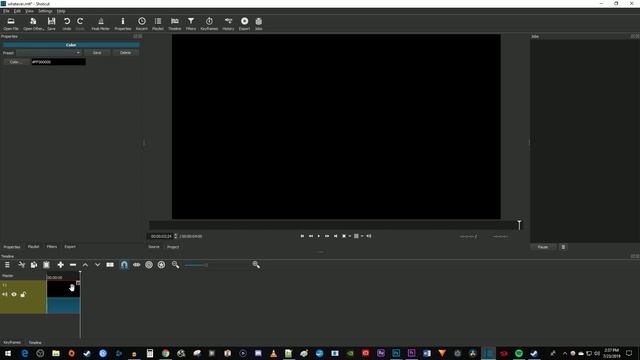Ripple delete with the minus icon
The width and height of the screenshot is (640, 360).
click(x=73, y=265)
